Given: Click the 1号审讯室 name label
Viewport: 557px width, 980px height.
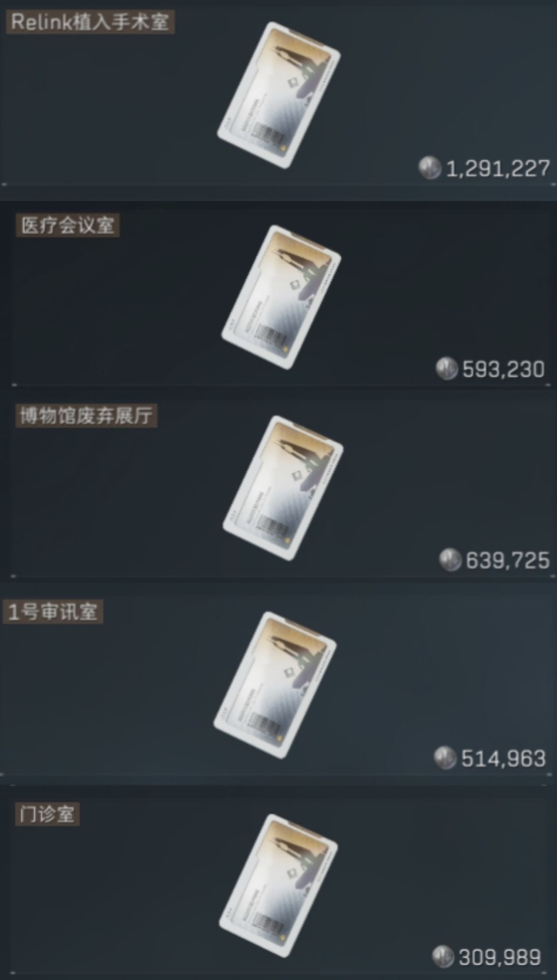Looking at the screenshot, I should click(53, 612).
